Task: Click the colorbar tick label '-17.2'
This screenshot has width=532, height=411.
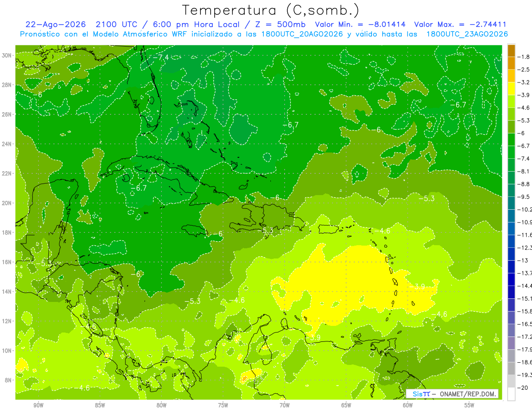Action: 525,337
